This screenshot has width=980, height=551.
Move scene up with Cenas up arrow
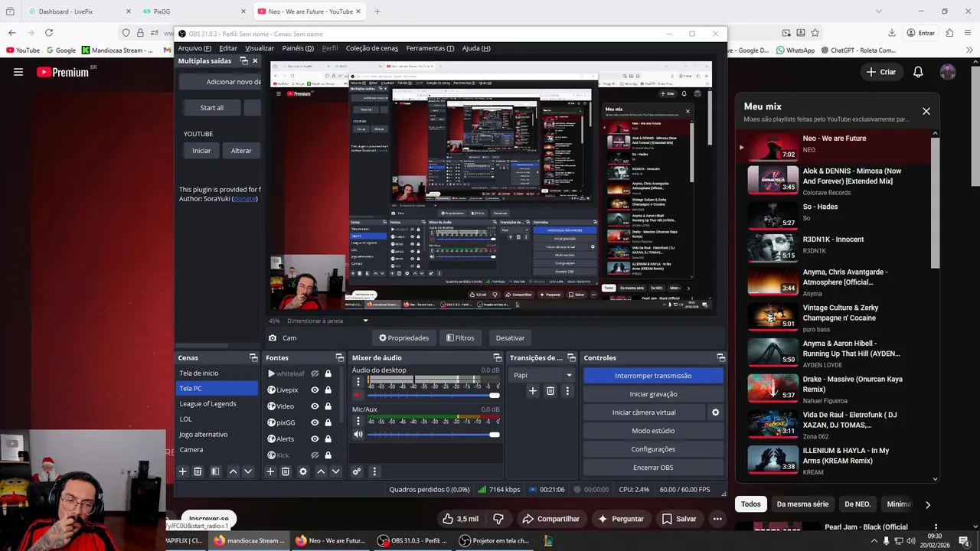tap(234, 471)
